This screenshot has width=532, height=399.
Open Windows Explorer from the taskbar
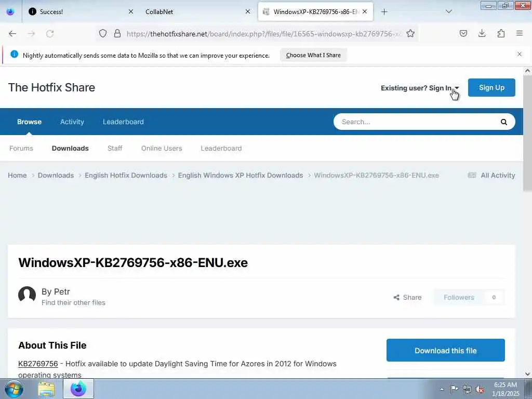[46, 389]
